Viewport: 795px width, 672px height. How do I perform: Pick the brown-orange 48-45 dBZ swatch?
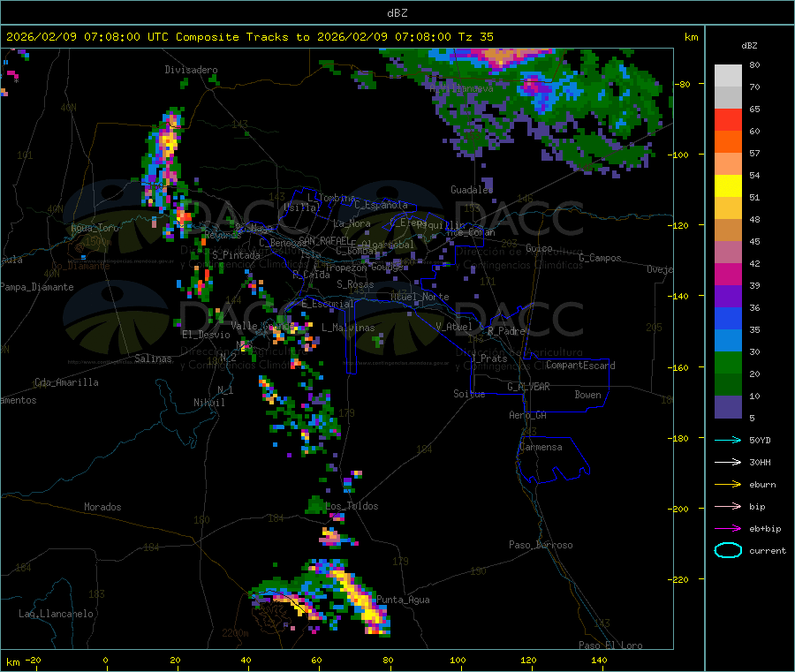(x=728, y=230)
